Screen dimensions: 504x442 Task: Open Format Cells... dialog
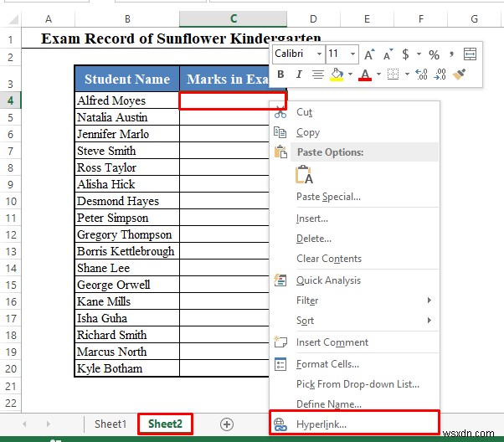[x=354, y=364]
